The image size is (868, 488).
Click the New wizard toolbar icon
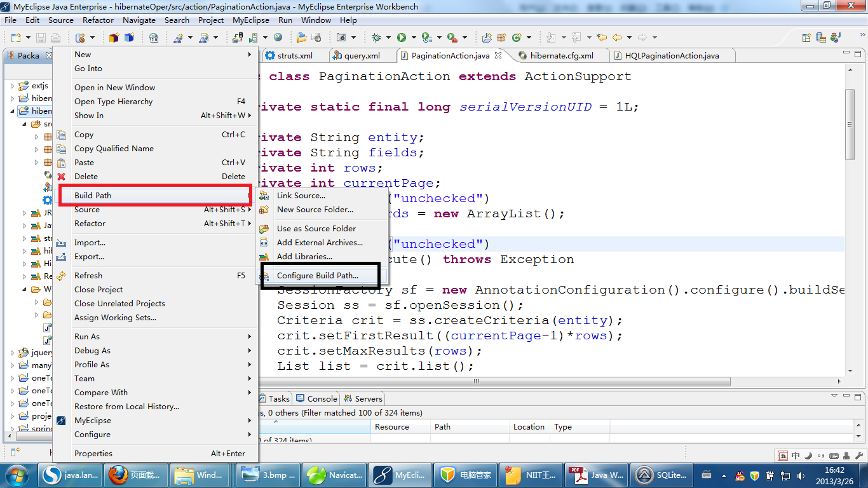pyautogui.click(x=16, y=37)
